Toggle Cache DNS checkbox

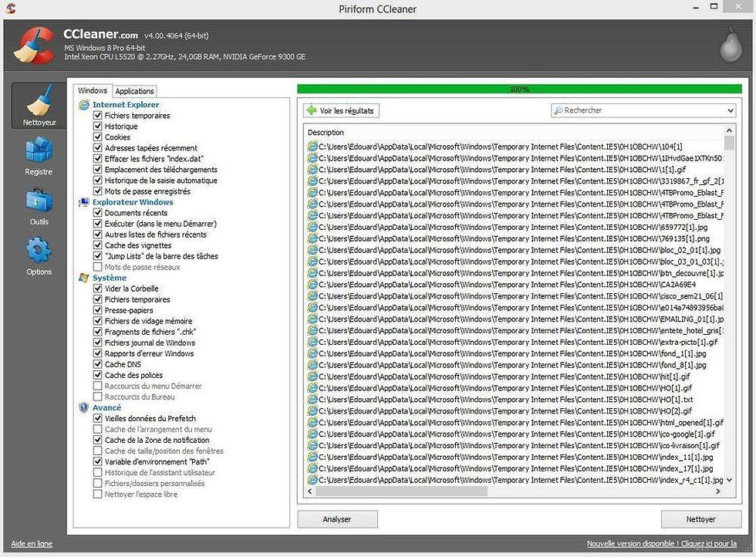pyautogui.click(x=98, y=364)
